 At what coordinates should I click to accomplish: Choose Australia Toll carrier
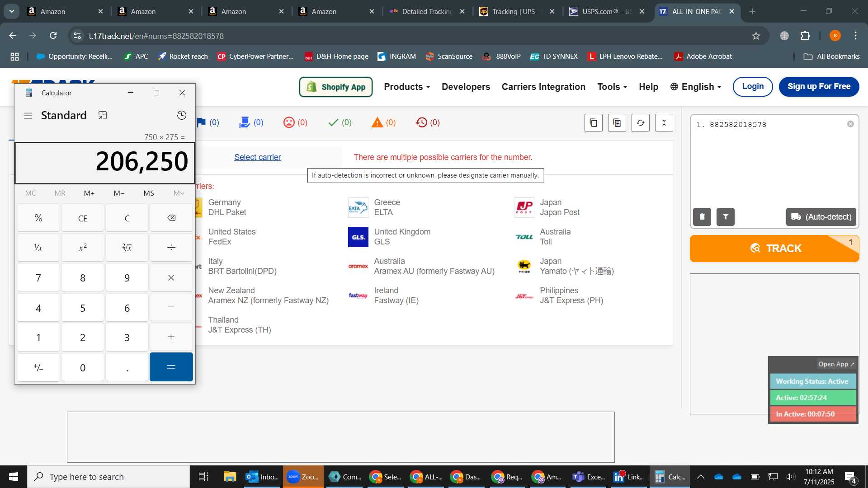542,237
